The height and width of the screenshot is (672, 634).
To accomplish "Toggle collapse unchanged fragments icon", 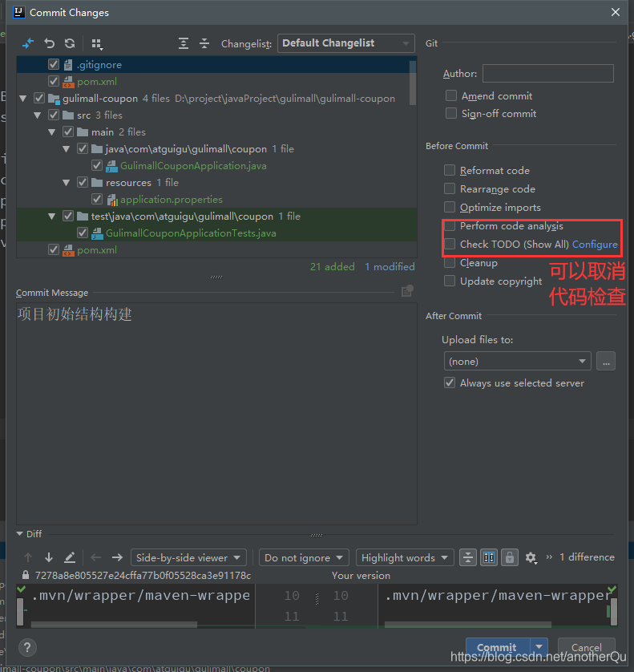I will (468, 557).
